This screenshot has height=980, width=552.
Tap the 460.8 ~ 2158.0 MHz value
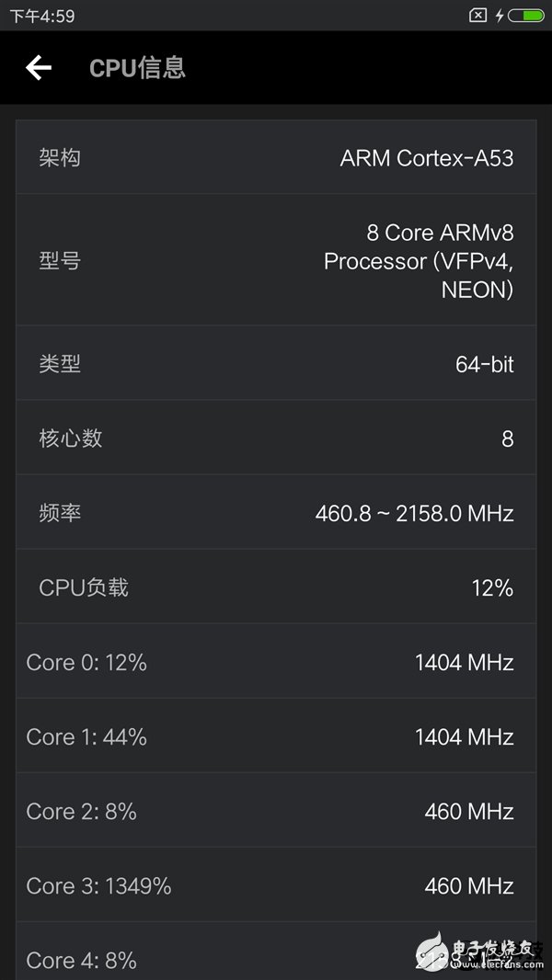pyautogui.click(x=414, y=513)
